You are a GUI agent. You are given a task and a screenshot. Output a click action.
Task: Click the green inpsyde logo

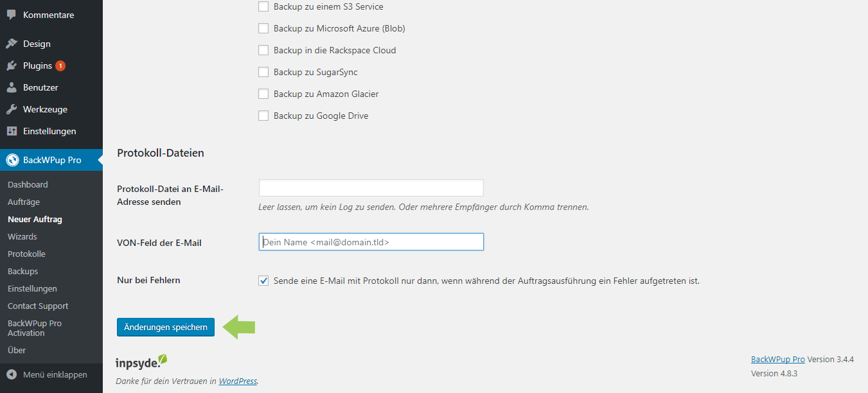tap(141, 361)
